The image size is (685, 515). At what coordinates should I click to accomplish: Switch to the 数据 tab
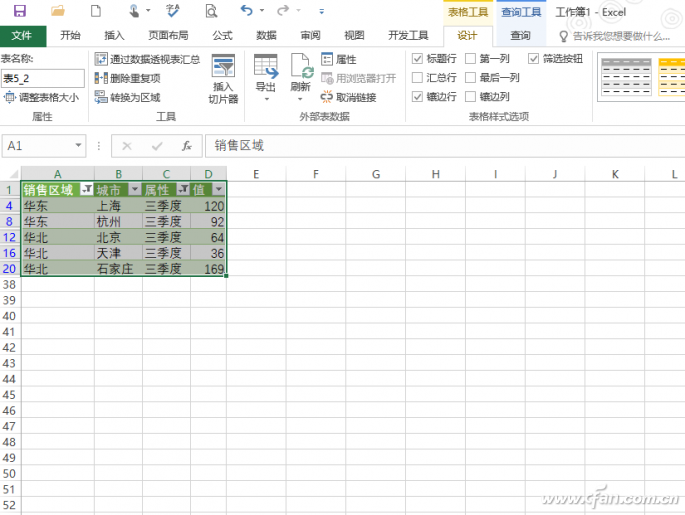point(266,36)
